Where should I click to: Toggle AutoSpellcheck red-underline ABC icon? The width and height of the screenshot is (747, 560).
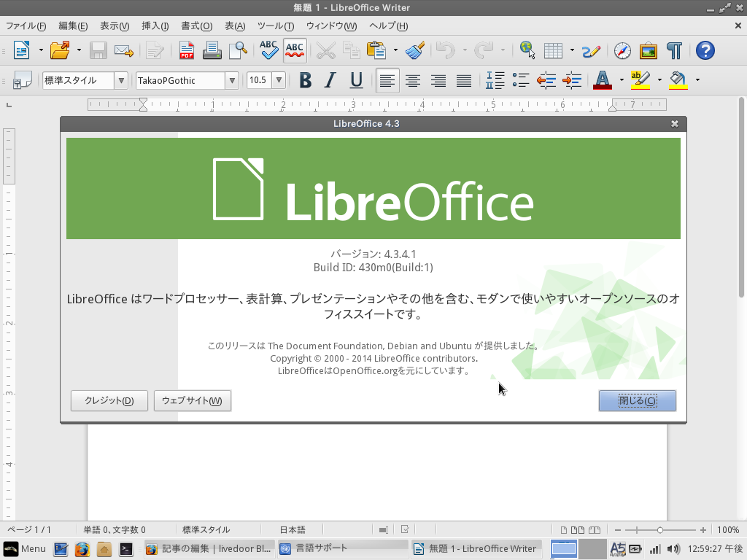(x=295, y=50)
